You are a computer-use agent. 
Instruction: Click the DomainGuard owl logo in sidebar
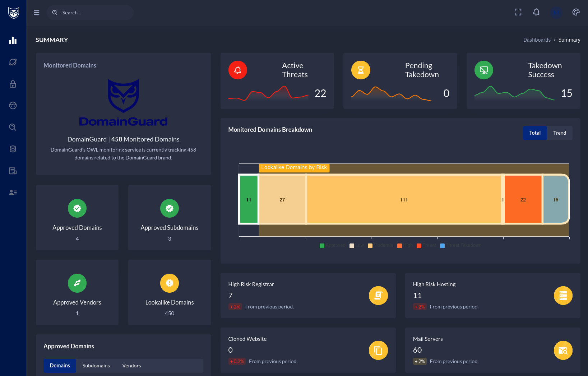click(13, 13)
